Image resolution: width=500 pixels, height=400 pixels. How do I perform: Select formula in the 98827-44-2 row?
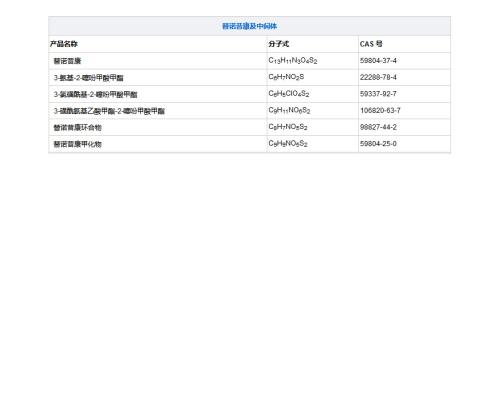coord(288,127)
